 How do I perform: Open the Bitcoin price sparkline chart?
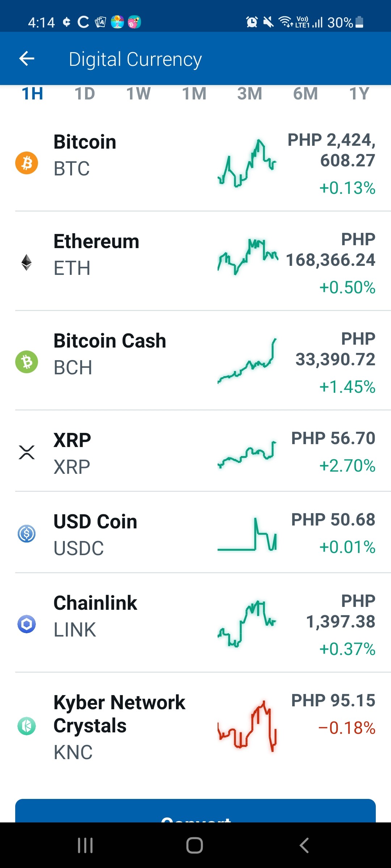(247, 163)
